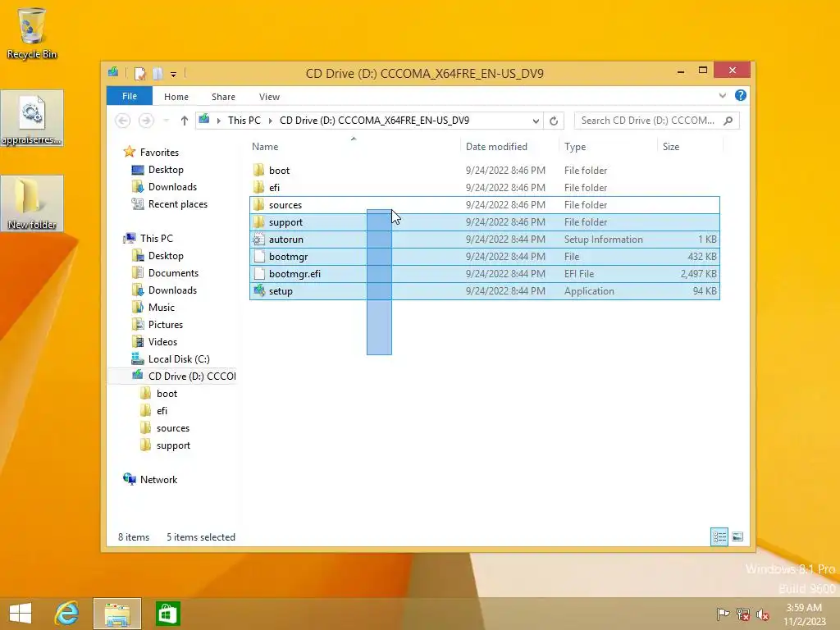Select the support folder in file list
The image size is (840, 630).
coord(484,221)
